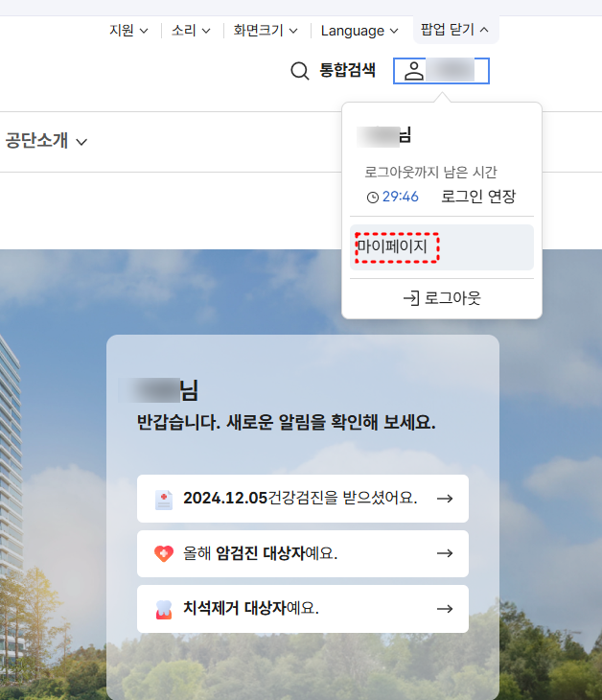Click the greeting 반갑습니다. 새로운 알림을 확인해 보세요.
Image resolution: width=602 pixels, height=700 pixels.
point(286,422)
